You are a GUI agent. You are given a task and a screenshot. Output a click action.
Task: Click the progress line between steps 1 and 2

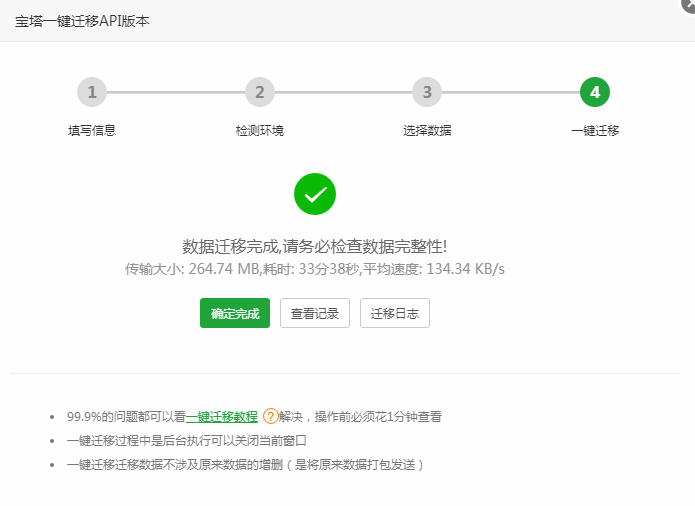coord(175,93)
